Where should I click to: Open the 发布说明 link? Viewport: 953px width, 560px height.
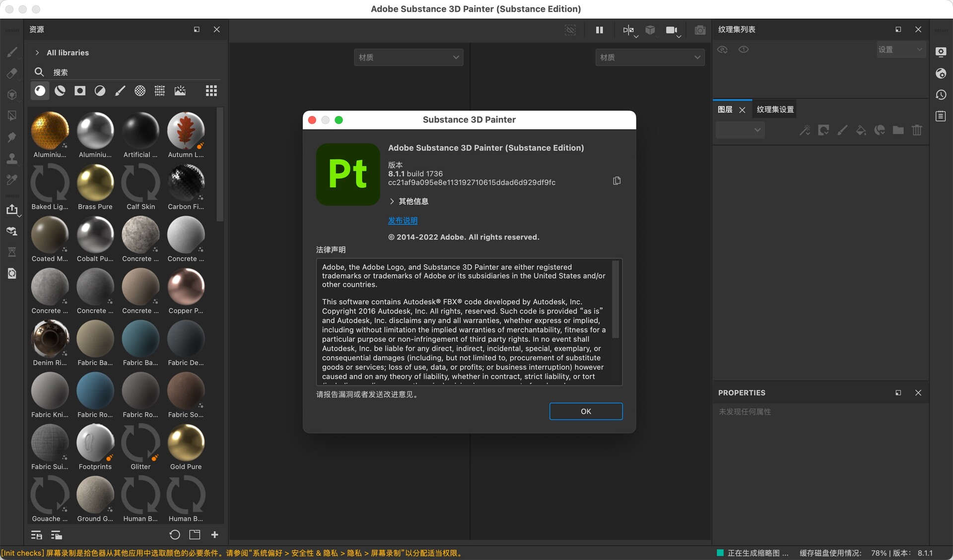click(403, 221)
